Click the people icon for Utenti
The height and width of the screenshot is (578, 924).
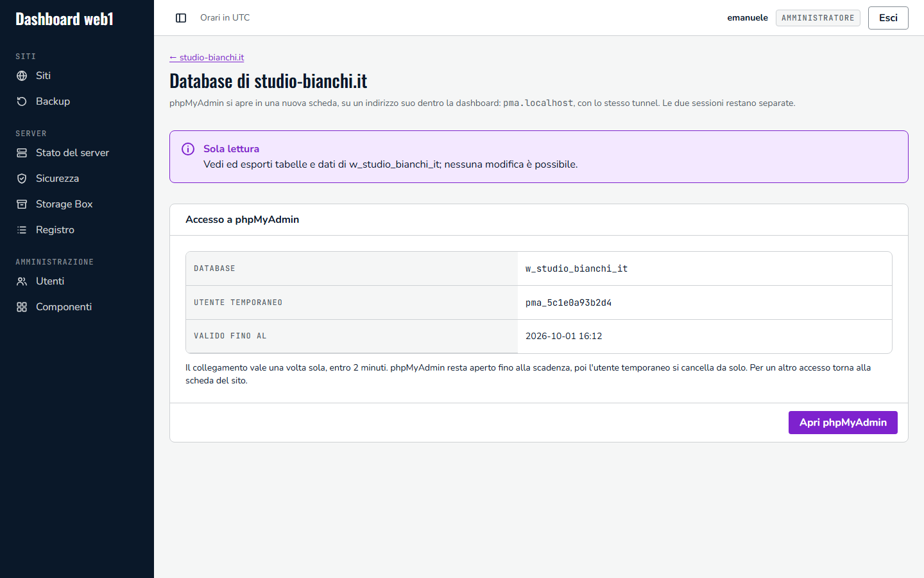tap(22, 281)
